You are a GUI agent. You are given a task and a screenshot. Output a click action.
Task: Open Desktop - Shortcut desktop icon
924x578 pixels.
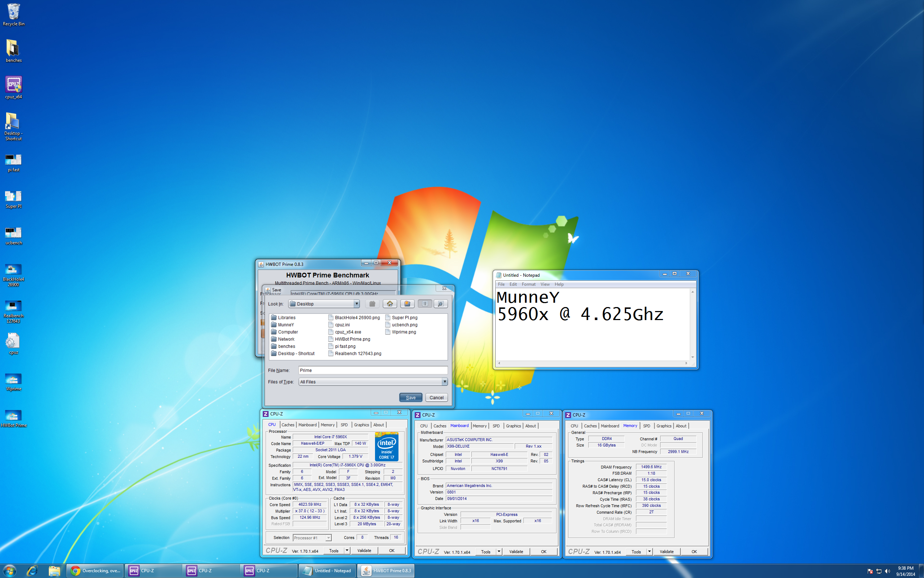point(13,126)
